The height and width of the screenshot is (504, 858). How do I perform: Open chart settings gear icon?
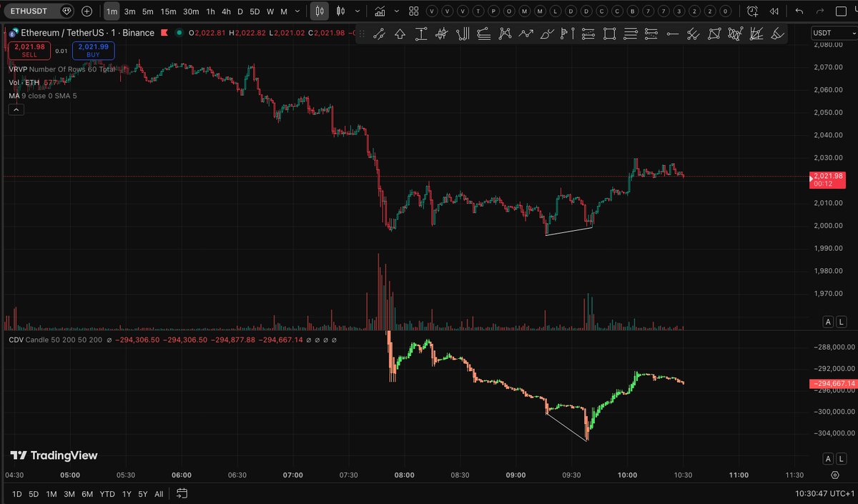coord(835,475)
